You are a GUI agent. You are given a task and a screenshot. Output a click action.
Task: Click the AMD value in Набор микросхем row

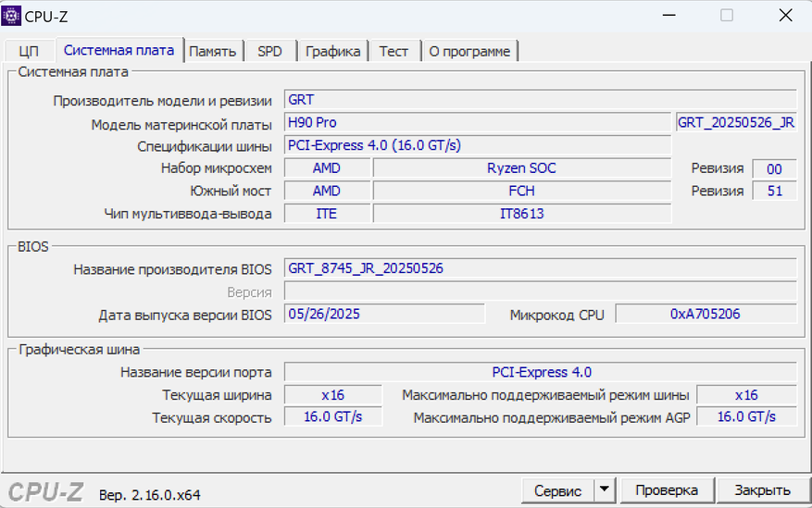[x=327, y=168]
